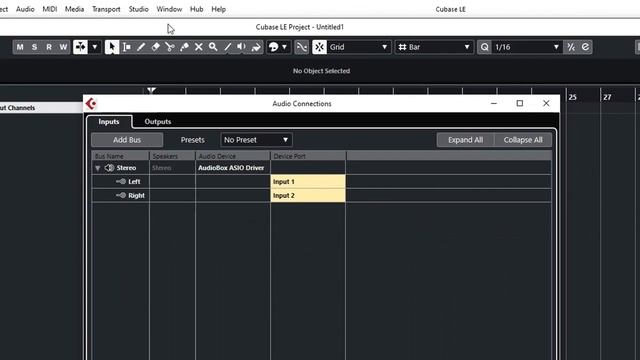This screenshot has height=360, width=640.
Task: Click the Add Bus button
Action: click(x=127, y=140)
